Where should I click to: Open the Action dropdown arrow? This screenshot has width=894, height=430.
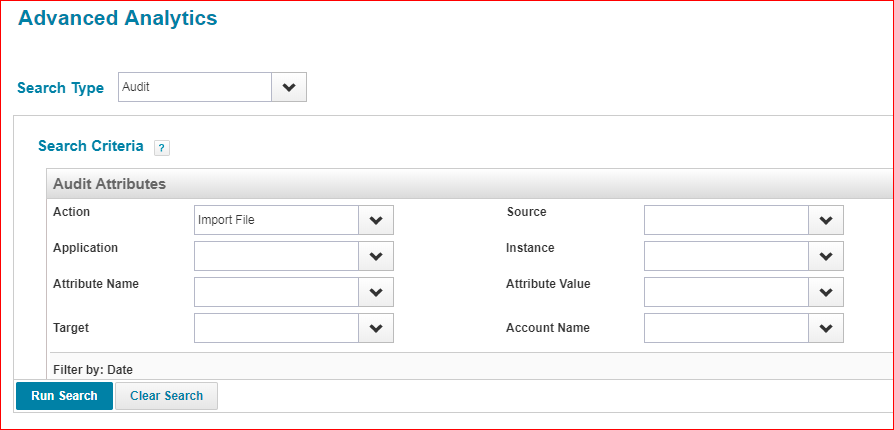click(x=376, y=220)
